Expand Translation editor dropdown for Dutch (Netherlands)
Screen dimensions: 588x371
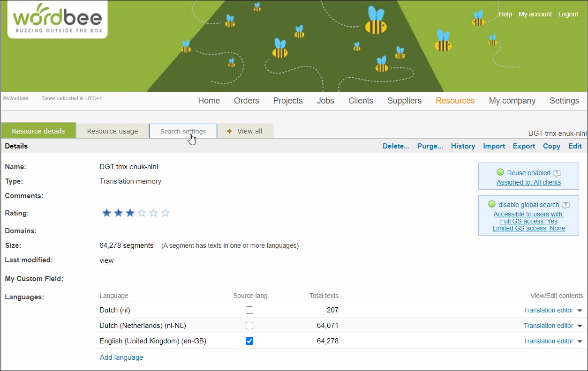(580, 326)
